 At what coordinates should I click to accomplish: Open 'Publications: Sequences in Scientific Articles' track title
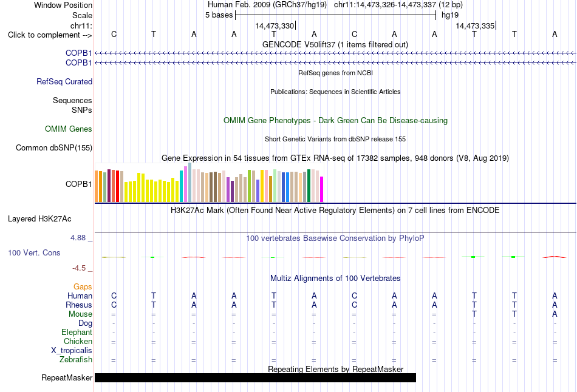[335, 92]
